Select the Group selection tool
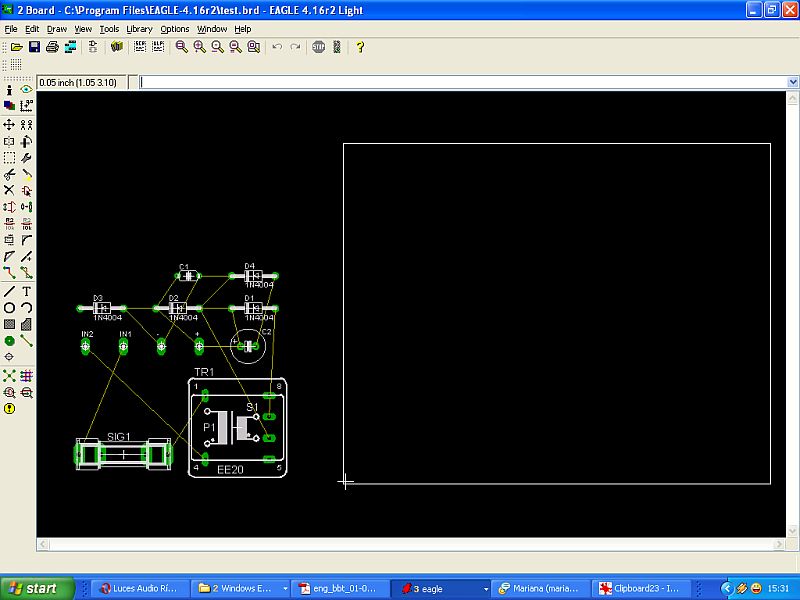Screen dimensions: 800x600 (x=9, y=158)
